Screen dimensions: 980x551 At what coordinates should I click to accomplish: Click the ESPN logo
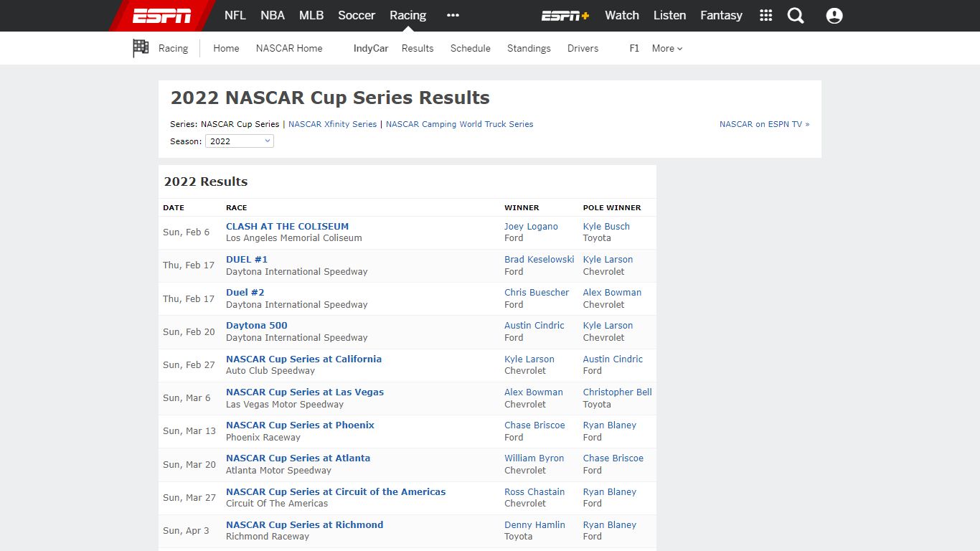tap(162, 16)
